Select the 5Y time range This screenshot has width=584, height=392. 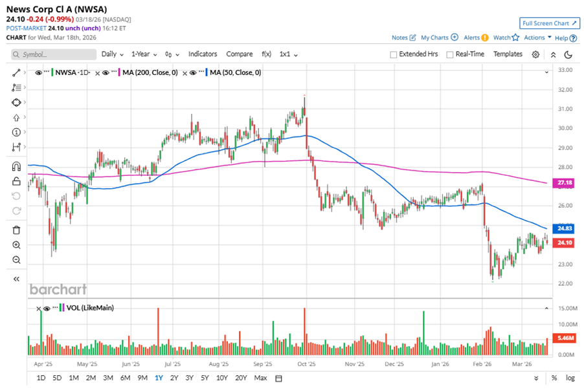[205, 378]
